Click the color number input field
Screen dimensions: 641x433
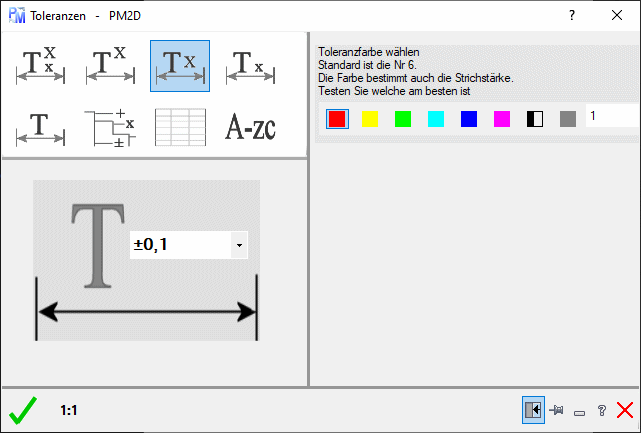coord(612,117)
